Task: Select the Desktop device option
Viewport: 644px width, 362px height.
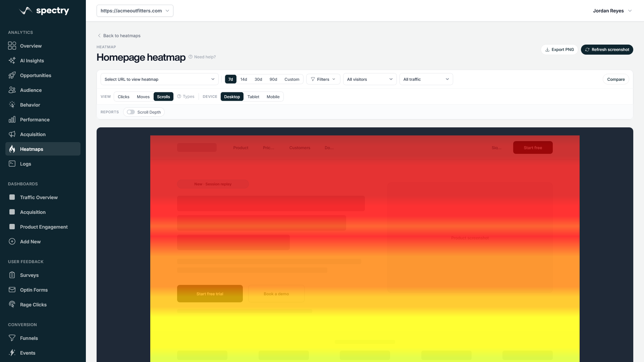Action: (x=232, y=97)
